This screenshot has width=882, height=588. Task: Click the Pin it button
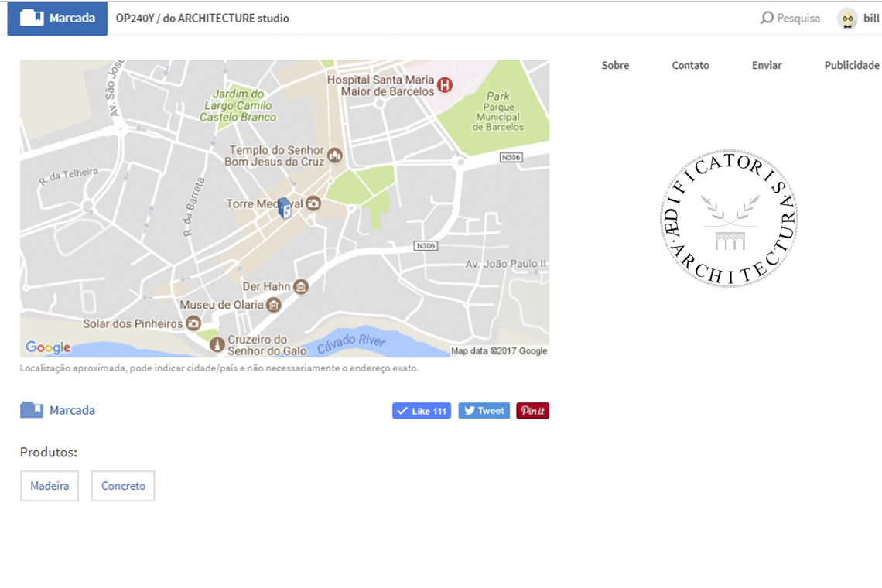click(x=532, y=411)
